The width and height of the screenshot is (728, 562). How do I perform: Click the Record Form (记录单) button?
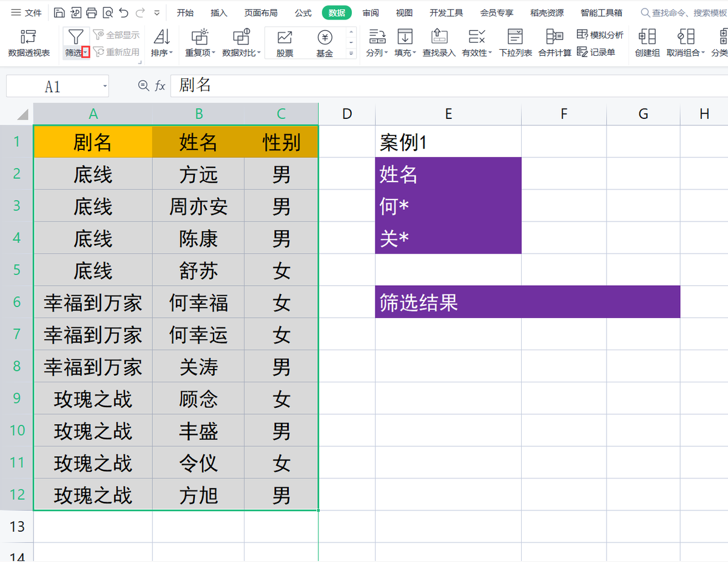[596, 52]
